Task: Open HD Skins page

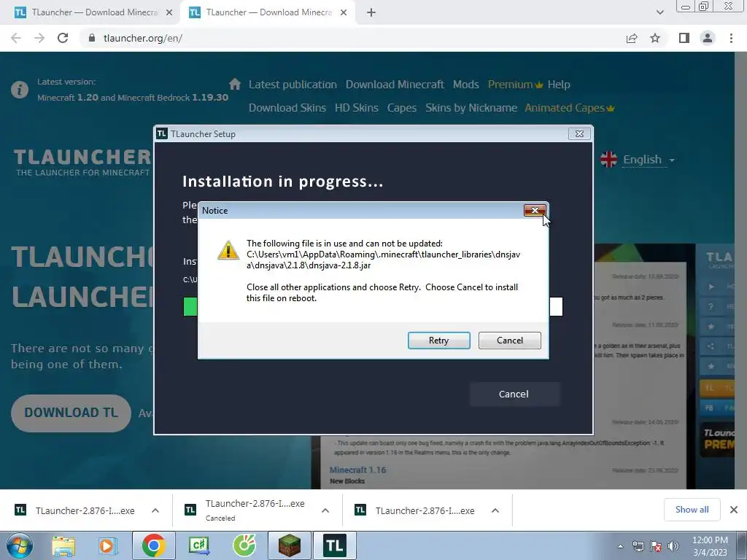Action: click(356, 108)
